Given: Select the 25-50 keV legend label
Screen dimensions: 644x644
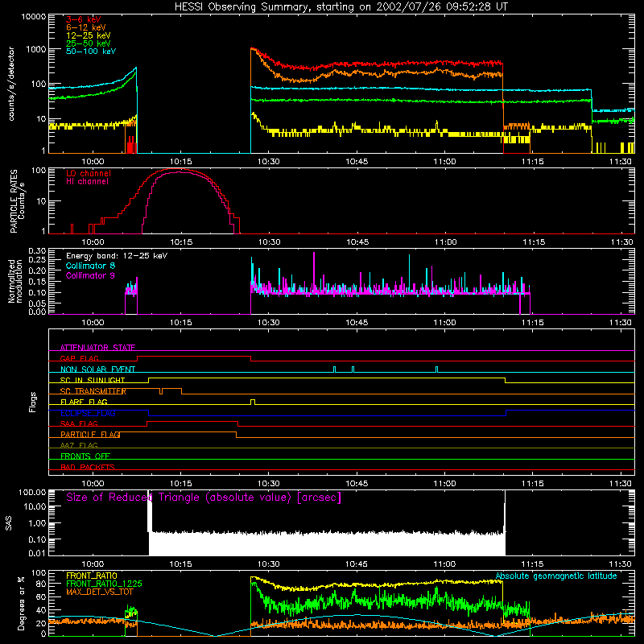Looking at the screenshot, I should click(x=89, y=43).
